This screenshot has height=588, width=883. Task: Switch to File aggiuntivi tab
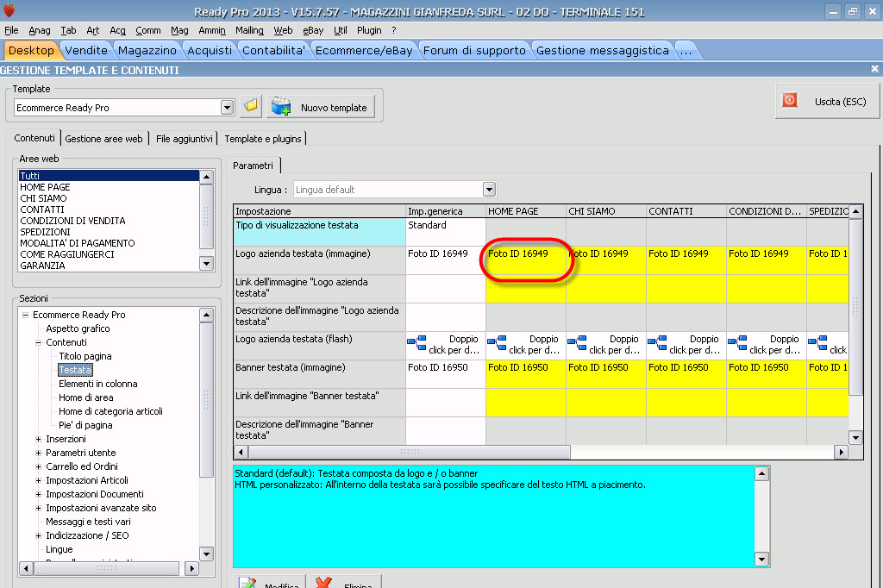(185, 139)
